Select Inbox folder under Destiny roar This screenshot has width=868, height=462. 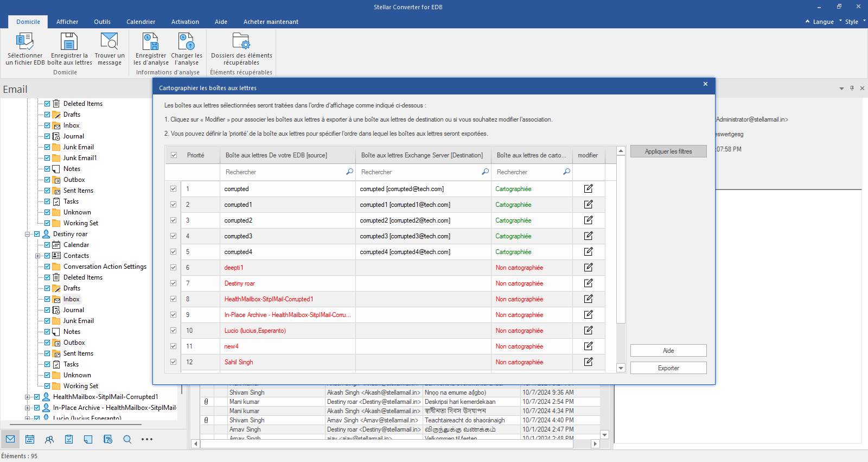point(71,299)
